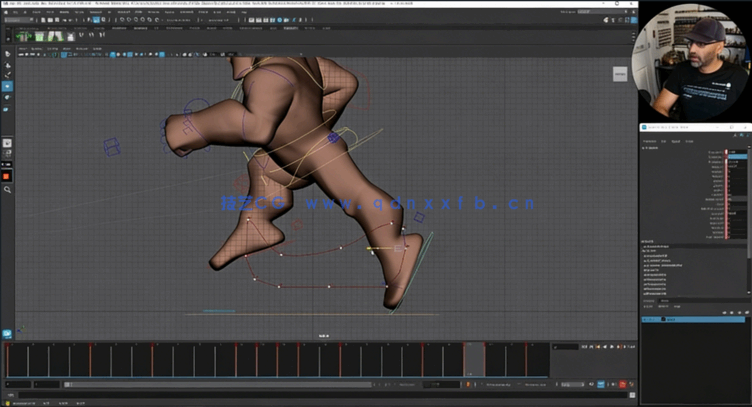Open the search magnifier in left sidebar

tap(7, 189)
